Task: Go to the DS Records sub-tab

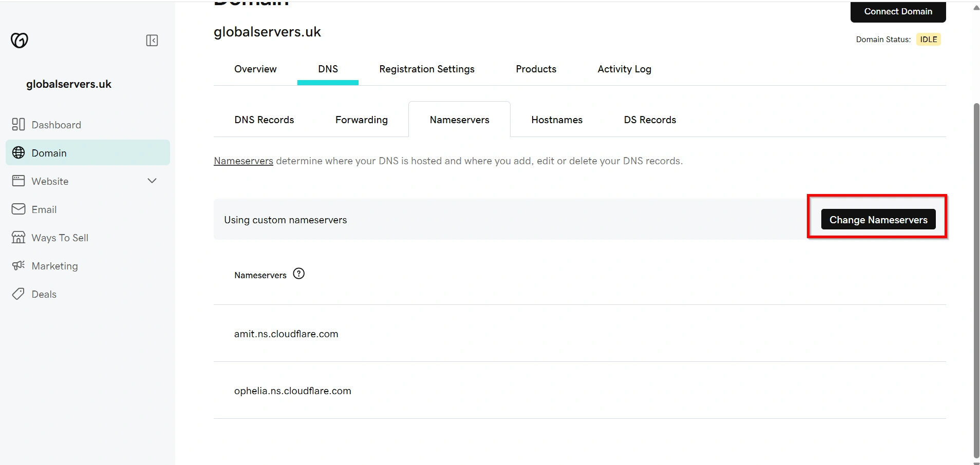Action: [x=650, y=120]
